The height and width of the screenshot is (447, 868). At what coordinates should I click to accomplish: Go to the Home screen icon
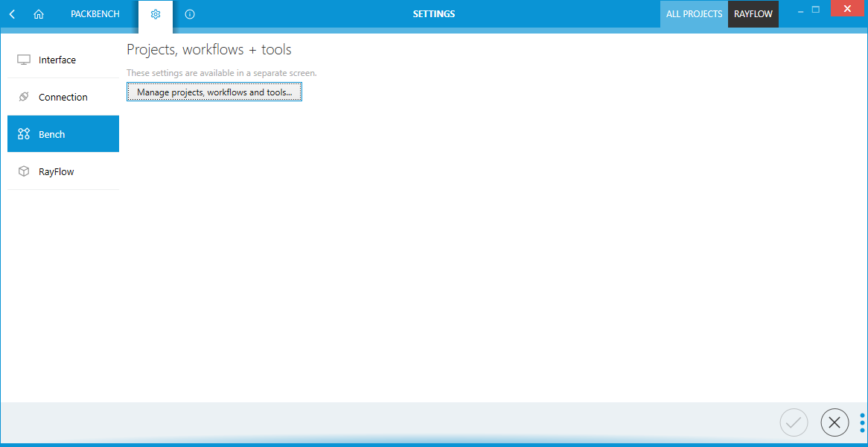(39, 14)
